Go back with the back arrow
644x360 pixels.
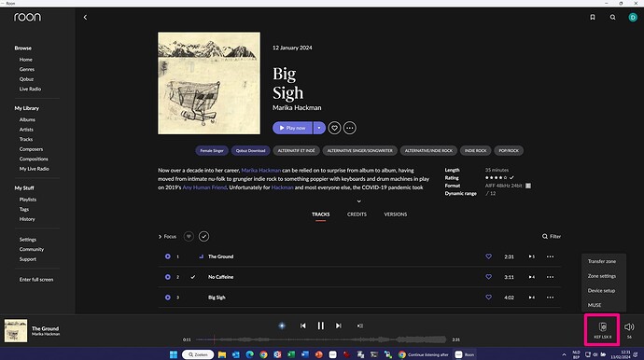(x=85, y=17)
